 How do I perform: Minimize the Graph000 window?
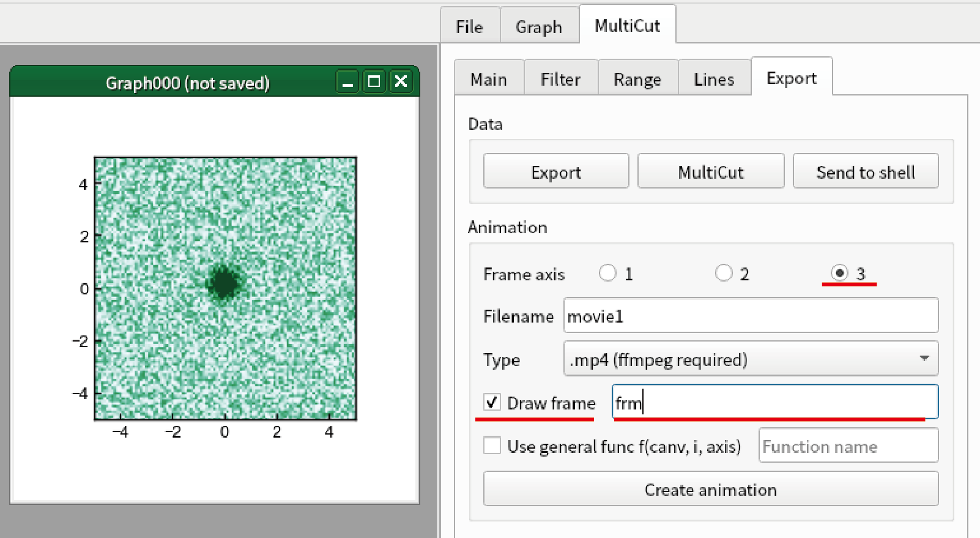pyautogui.click(x=347, y=81)
